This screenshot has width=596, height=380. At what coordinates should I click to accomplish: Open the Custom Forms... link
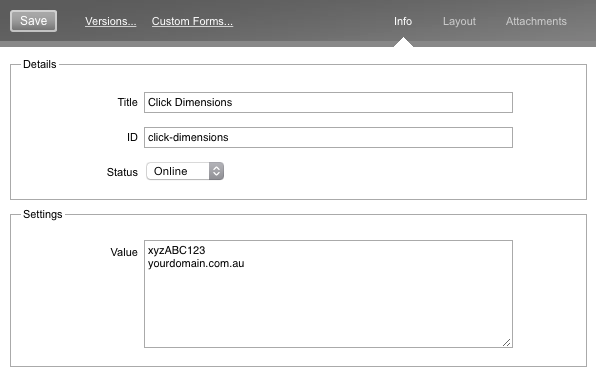pos(192,21)
